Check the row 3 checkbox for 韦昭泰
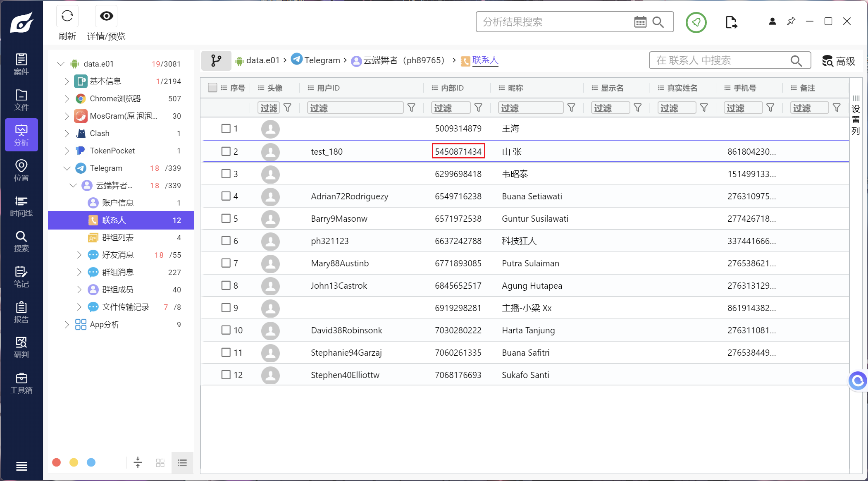 tap(226, 174)
